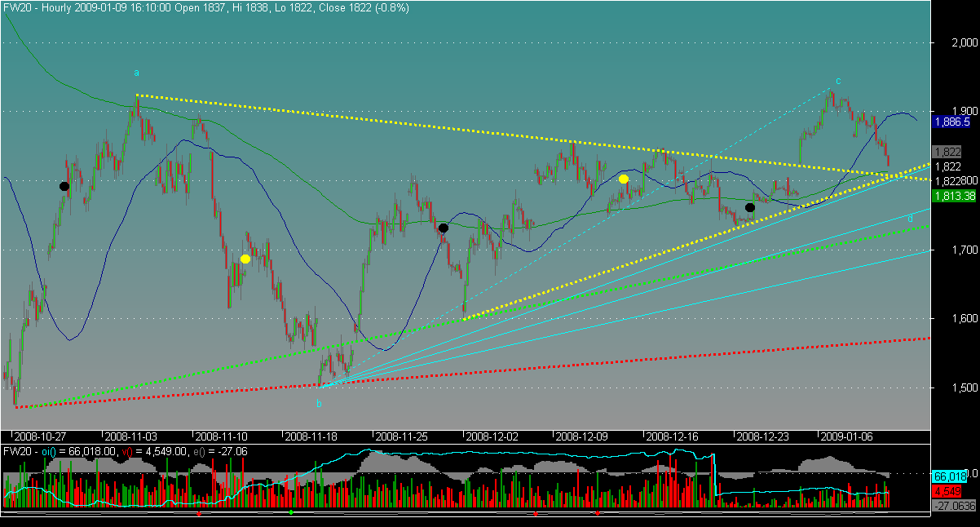Click the yellow dot marker above 2008-12-16
Image resolution: width=980 pixels, height=527 pixels.
point(624,178)
